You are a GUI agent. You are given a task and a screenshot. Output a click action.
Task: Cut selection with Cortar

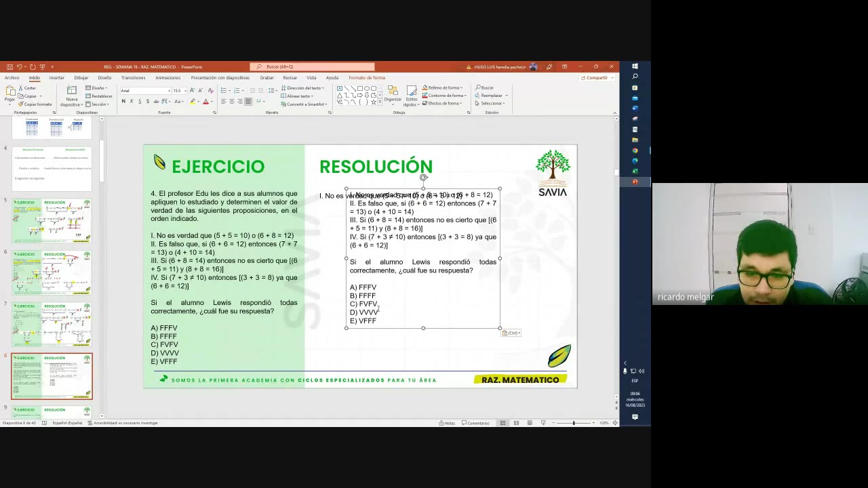(27, 88)
